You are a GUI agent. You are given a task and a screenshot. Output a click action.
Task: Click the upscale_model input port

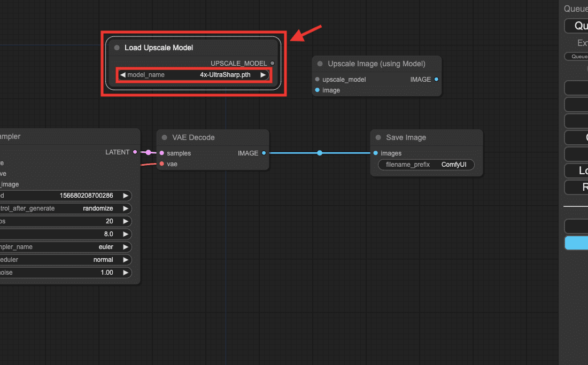point(318,79)
